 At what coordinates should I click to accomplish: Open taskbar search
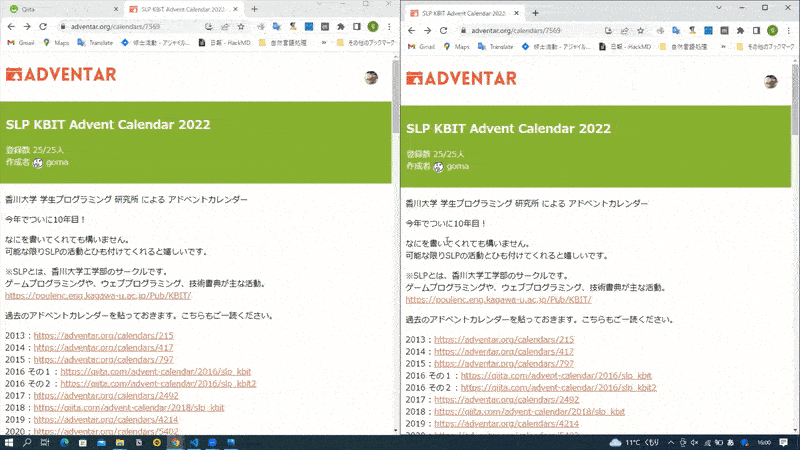[x=27, y=442]
